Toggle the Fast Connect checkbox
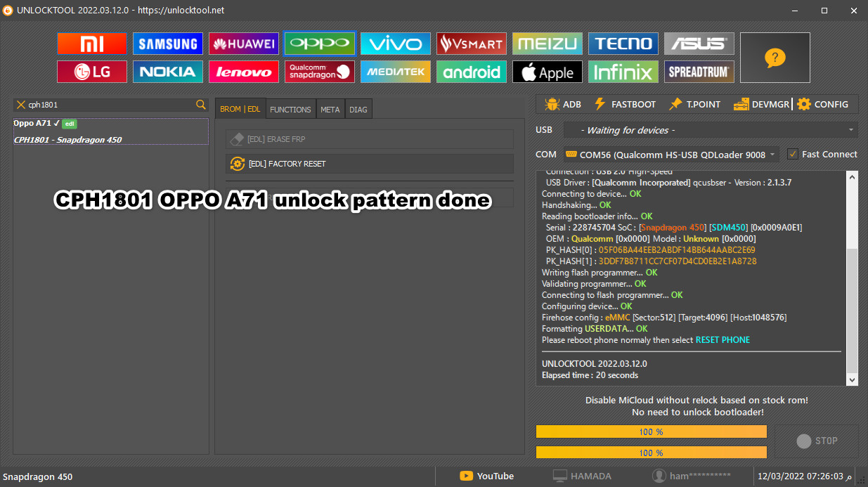This screenshot has width=868, height=487. [793, 154]
